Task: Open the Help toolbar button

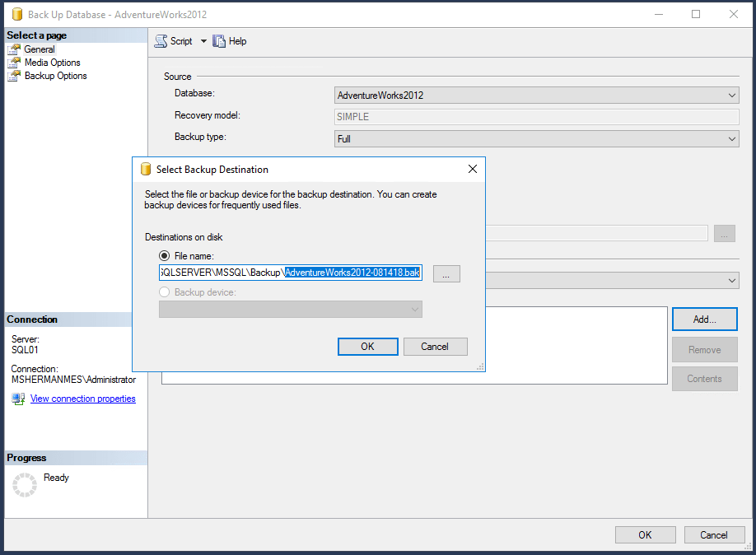Action: [x=219, y=41]
